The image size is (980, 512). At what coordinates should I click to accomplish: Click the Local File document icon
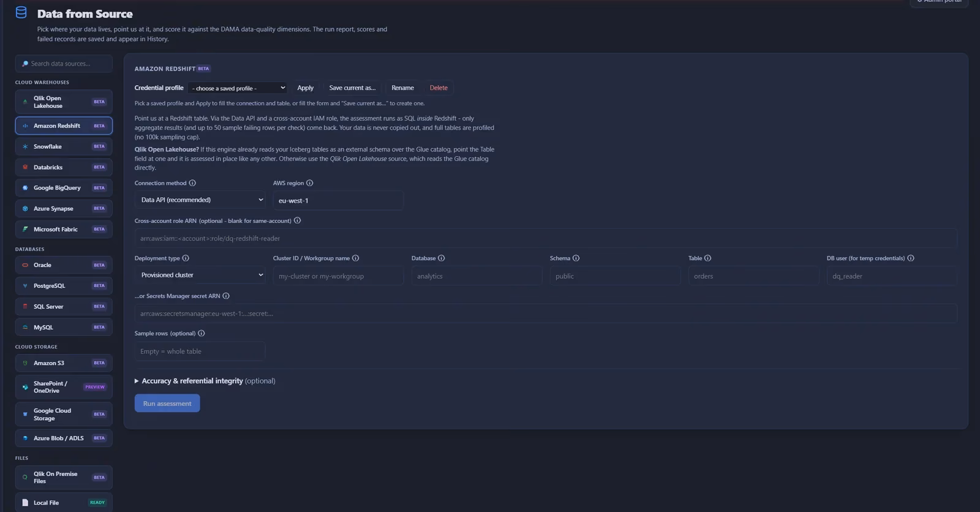coord(25,502)
